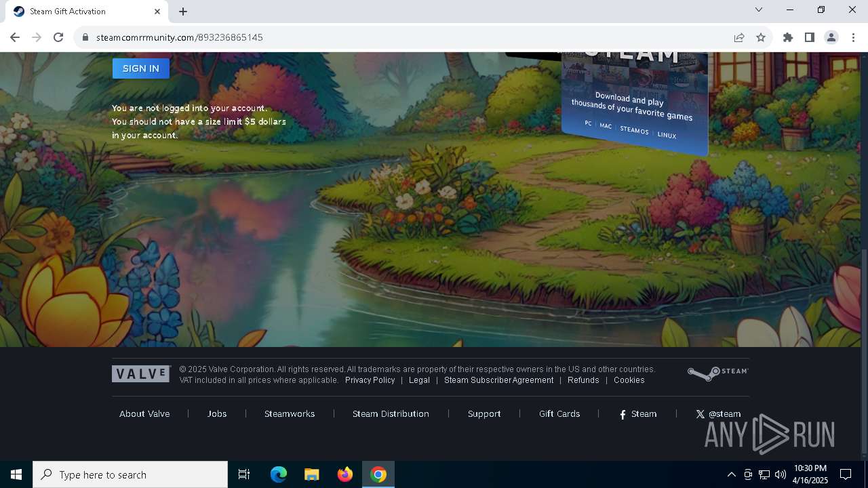Close the Chrome window

[852, 9]
